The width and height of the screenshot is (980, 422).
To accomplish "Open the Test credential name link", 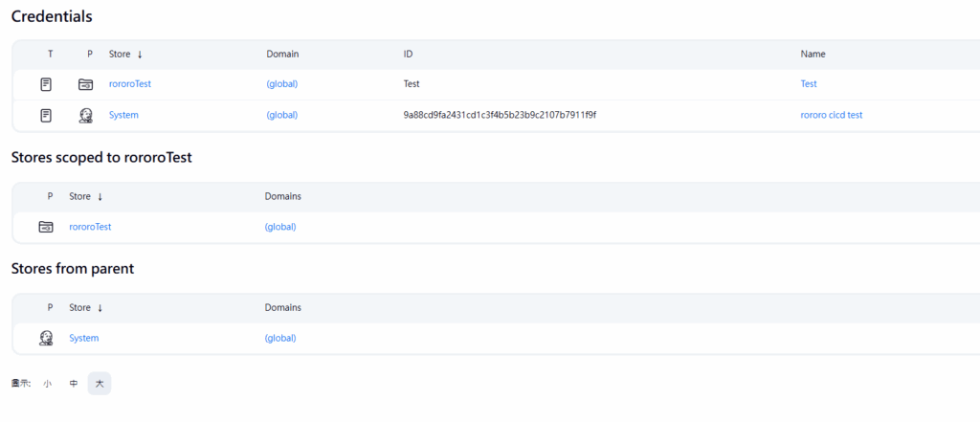I will pos(809,84).
